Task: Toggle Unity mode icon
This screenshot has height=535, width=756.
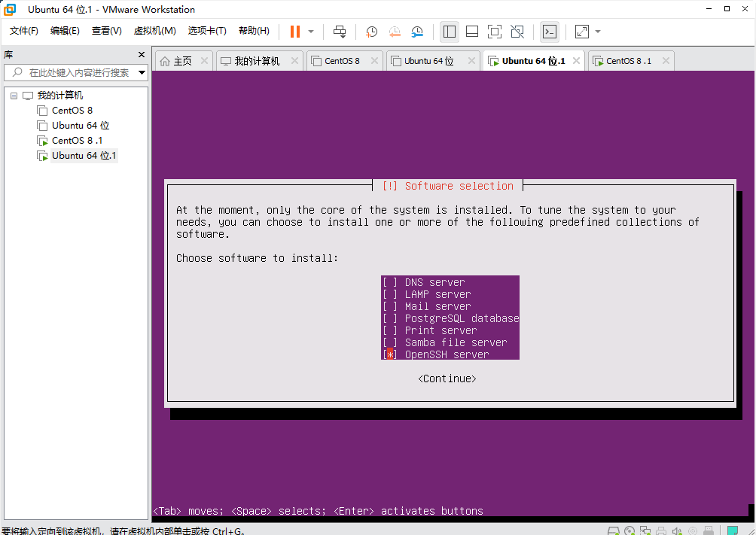Action: [x=517, y=32]
